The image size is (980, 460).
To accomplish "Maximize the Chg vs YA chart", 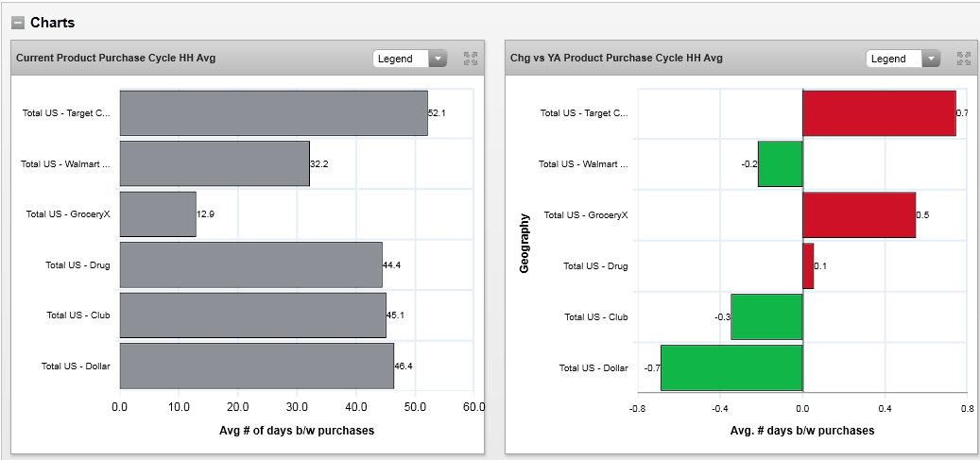I will (963, 59).
